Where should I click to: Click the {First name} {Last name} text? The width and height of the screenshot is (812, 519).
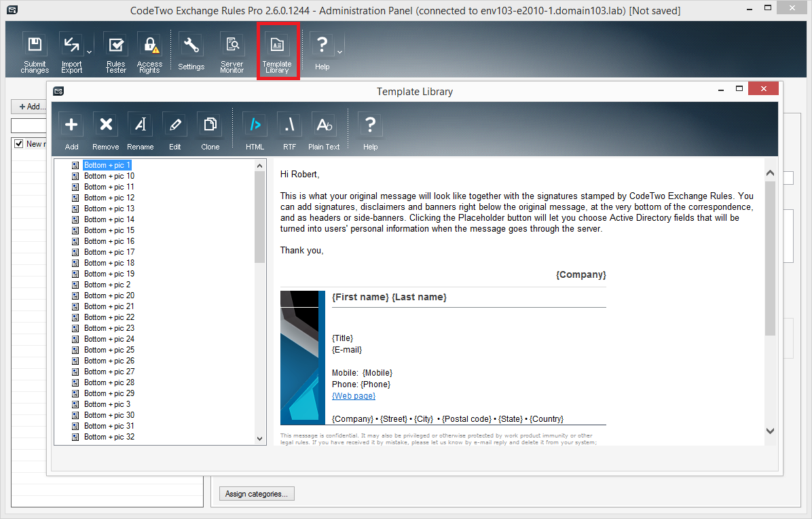[389, 297]
